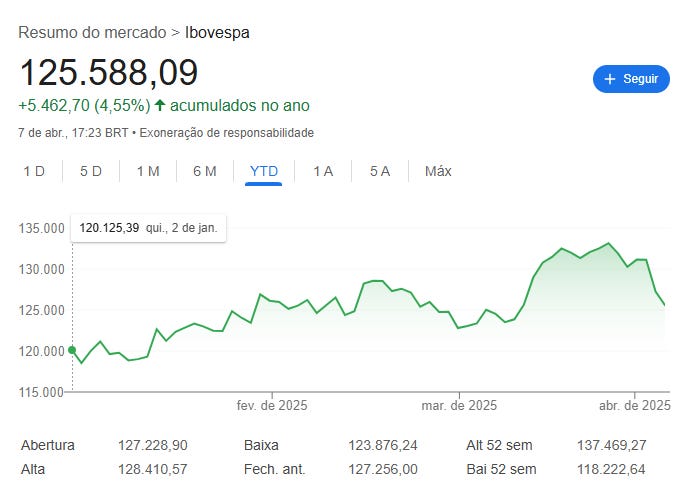Click the green chart start point marker
Image resolution: width=696 pixels, height=495 pixels.
(x=72, y=350)
